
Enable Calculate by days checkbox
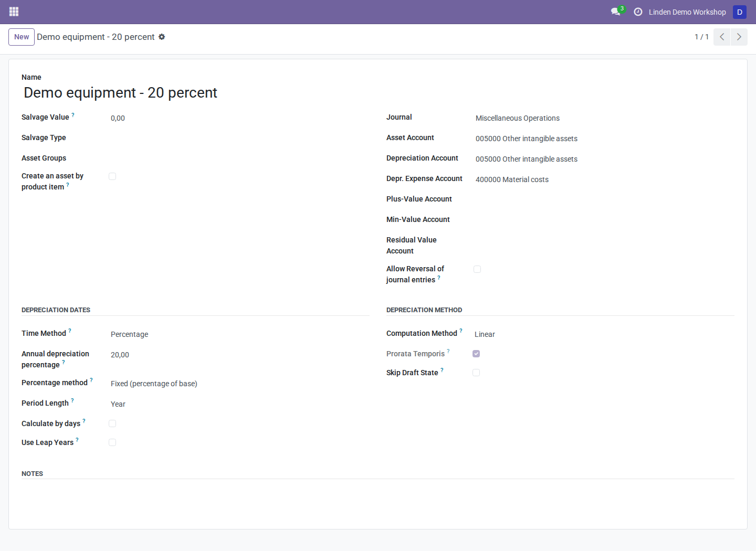(x=112, y=423)
